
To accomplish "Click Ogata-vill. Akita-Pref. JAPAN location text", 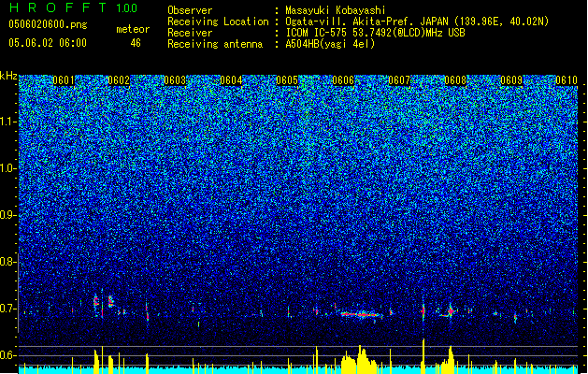I will point(417,22).
